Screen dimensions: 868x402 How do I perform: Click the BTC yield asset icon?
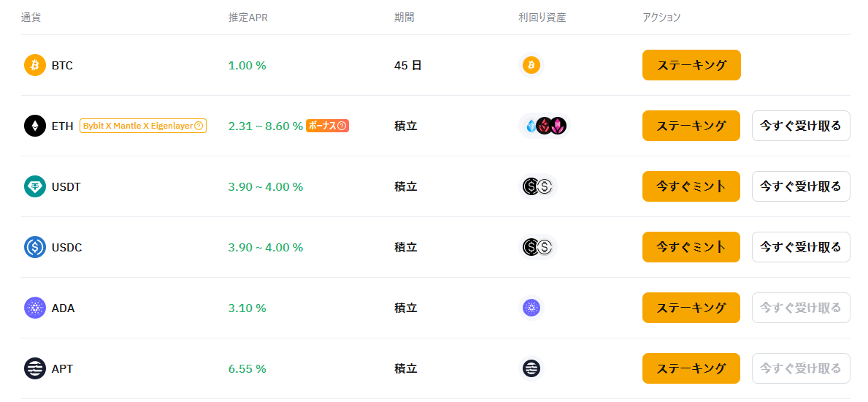[531, 66]
